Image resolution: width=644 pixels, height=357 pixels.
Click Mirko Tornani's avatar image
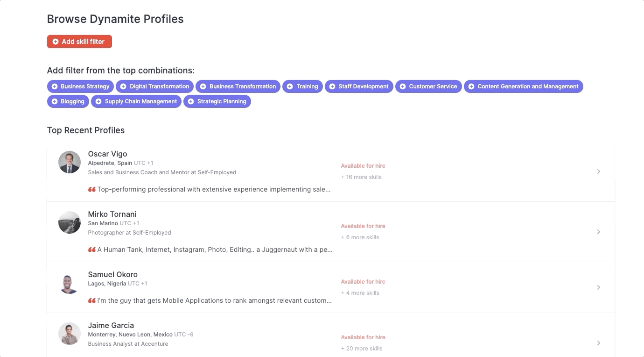[70, 222]
